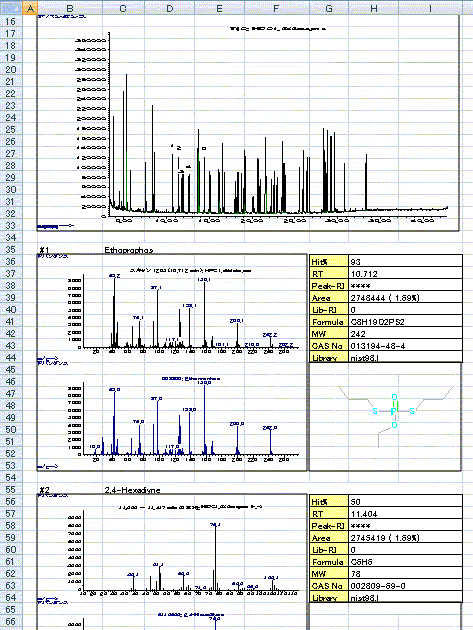Select column D header

(169, 8)
